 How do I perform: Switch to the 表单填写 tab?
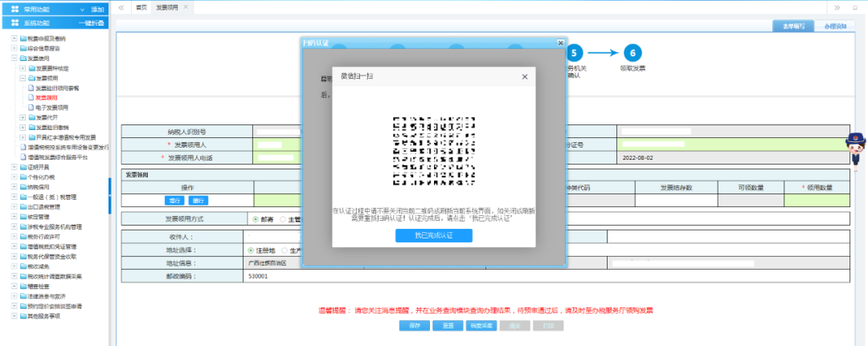click(x=792, y=26)
